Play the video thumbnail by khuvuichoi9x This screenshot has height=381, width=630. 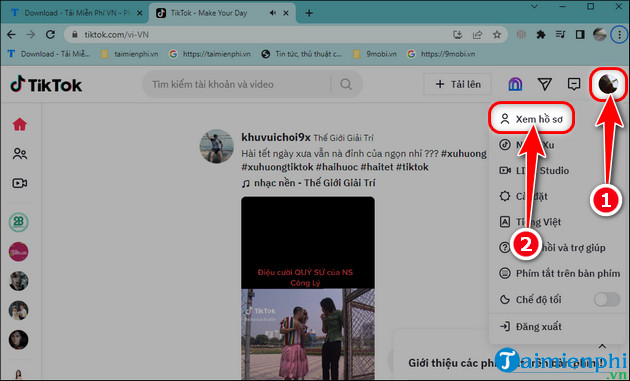308,289
